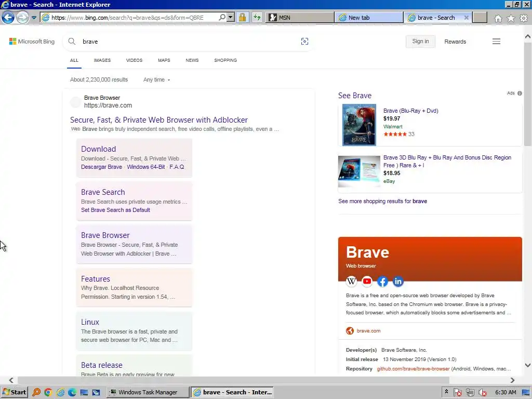The height and width of the screenshot is (399, 532).
Task: Open the address bar autocomplete dropdown
Action: tap(231, 17)
